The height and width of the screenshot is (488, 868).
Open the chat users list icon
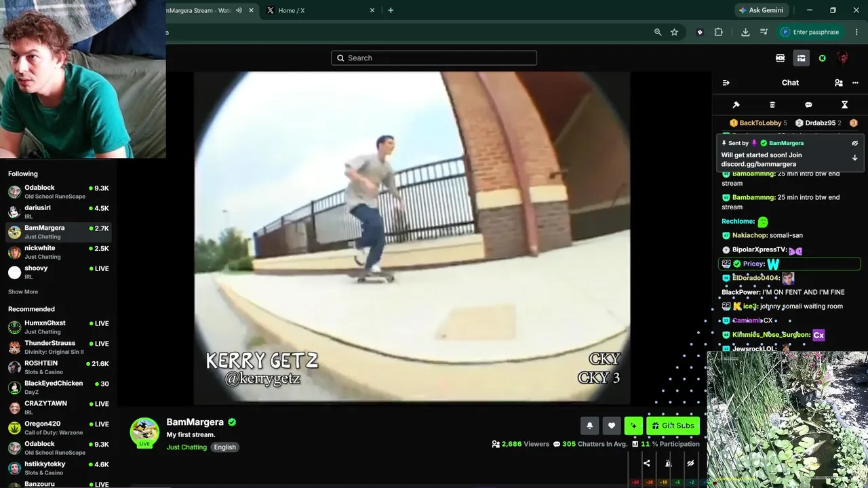839,83
